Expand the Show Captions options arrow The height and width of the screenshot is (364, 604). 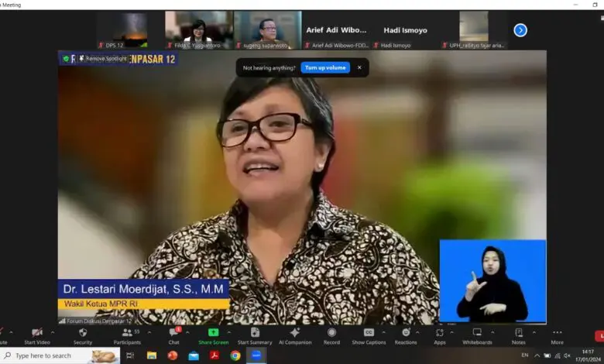[x=383, y=332]
